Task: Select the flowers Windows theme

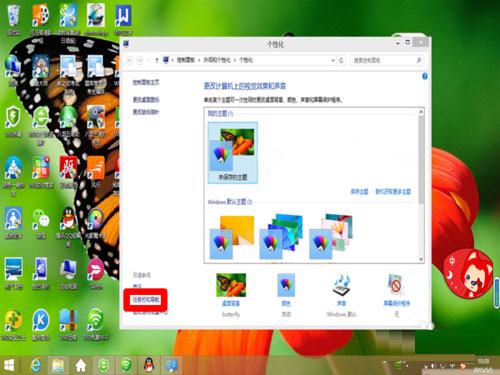Action: click(331, 237)
